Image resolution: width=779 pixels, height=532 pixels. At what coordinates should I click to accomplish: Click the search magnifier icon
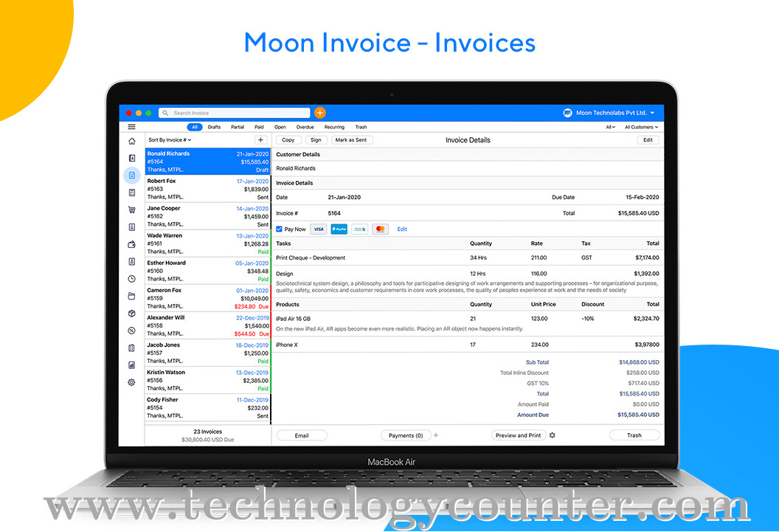coord(165,113)
